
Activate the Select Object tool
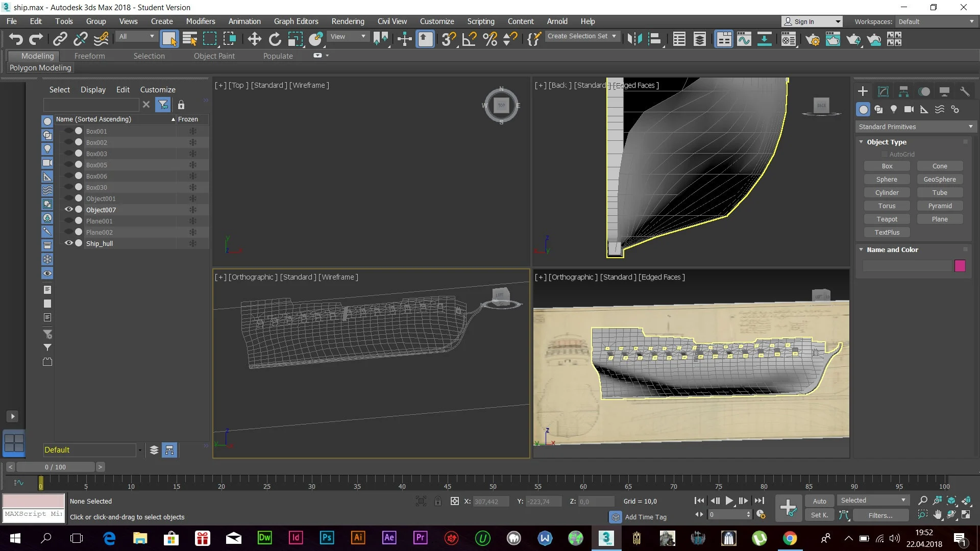click(169, 39)
